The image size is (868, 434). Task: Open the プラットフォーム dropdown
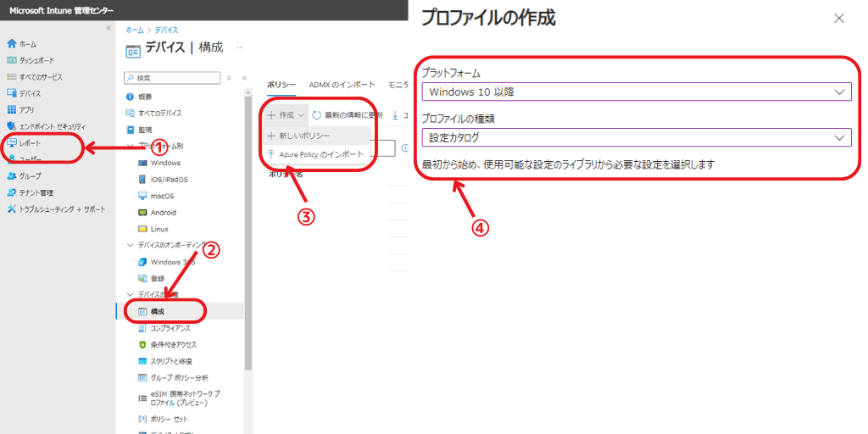[x=636, y=92]
